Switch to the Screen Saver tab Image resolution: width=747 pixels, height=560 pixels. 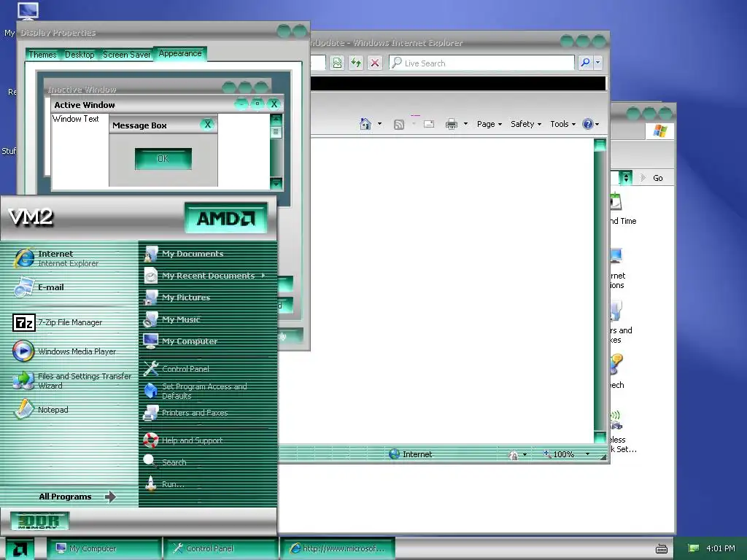pyautogui.click(x=126, y=55)
